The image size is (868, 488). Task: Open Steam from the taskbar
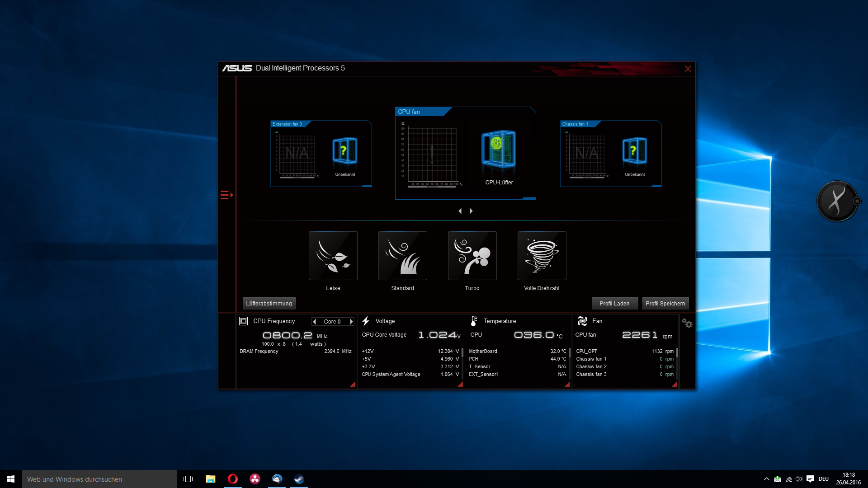tap(299, 479)
